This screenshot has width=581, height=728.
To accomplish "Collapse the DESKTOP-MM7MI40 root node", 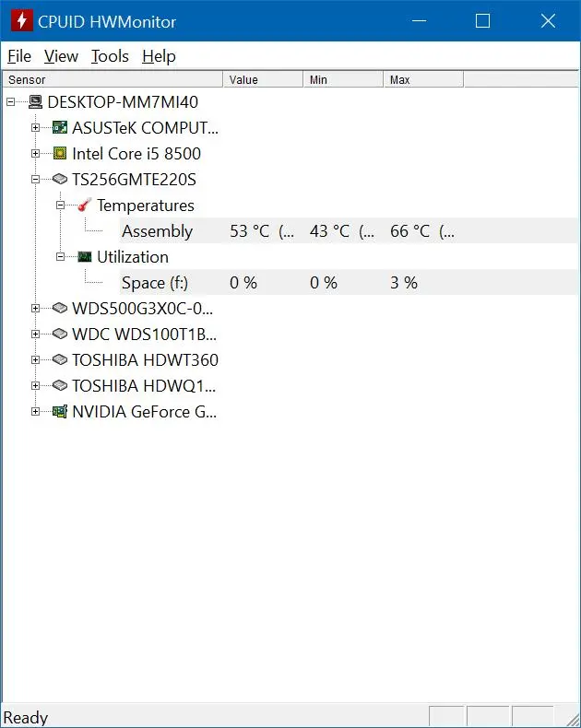I will pos(11,101).
